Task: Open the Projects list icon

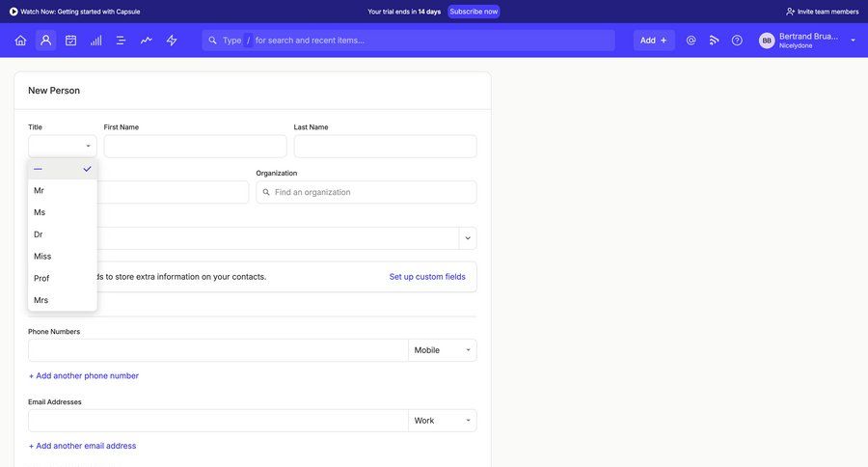Action: [x=122, y=41]
